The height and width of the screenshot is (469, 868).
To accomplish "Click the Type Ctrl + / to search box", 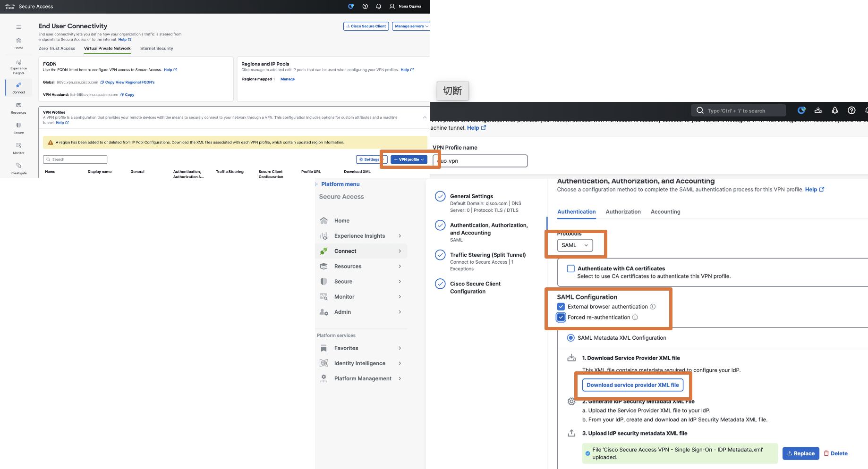I will click(739, 110).
